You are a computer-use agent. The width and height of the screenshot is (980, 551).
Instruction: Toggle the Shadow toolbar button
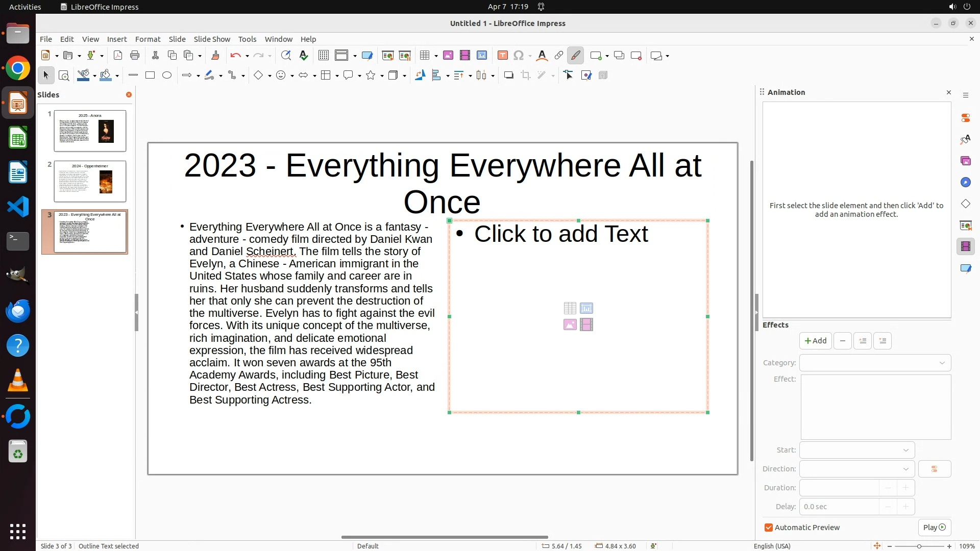pyautogui.click(x=508, y=76)
